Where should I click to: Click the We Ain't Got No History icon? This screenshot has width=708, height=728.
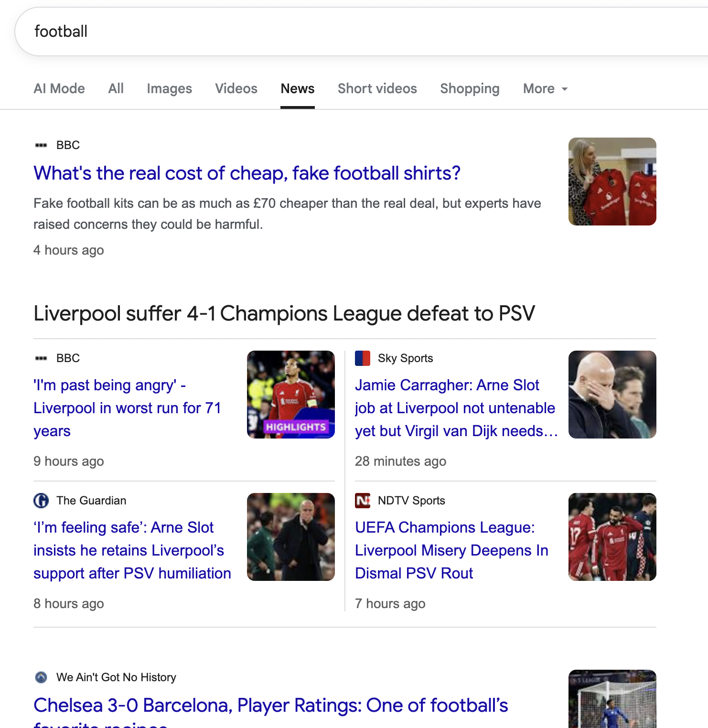coord(41,677)
